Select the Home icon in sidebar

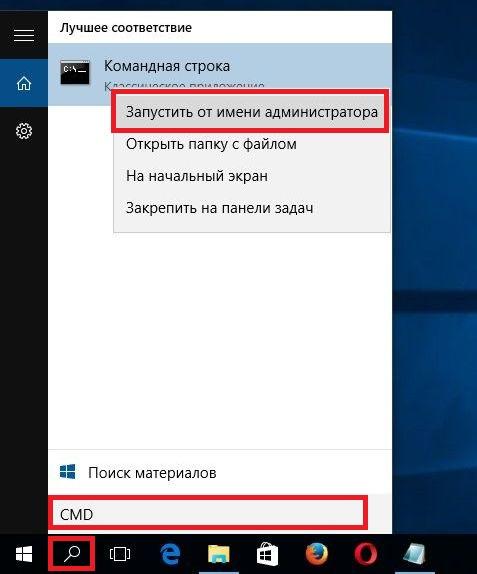coord(24,83)
